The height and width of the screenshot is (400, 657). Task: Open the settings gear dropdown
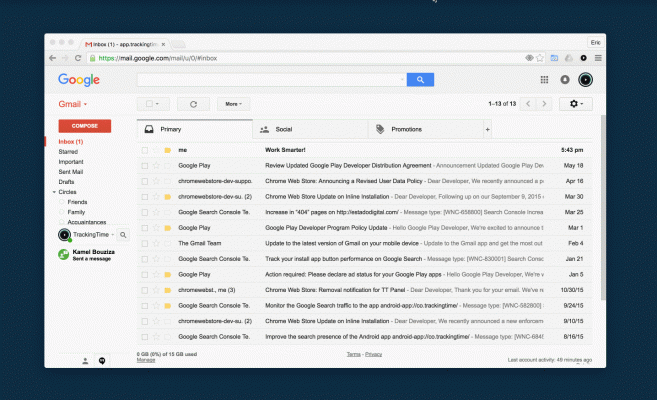576,104
